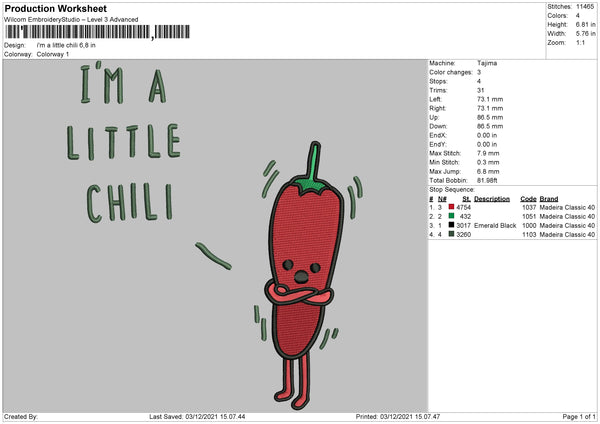Viewport: 600px width, 424px height.
Task: Click the "Color changes:" label
Action: [451, 72]
